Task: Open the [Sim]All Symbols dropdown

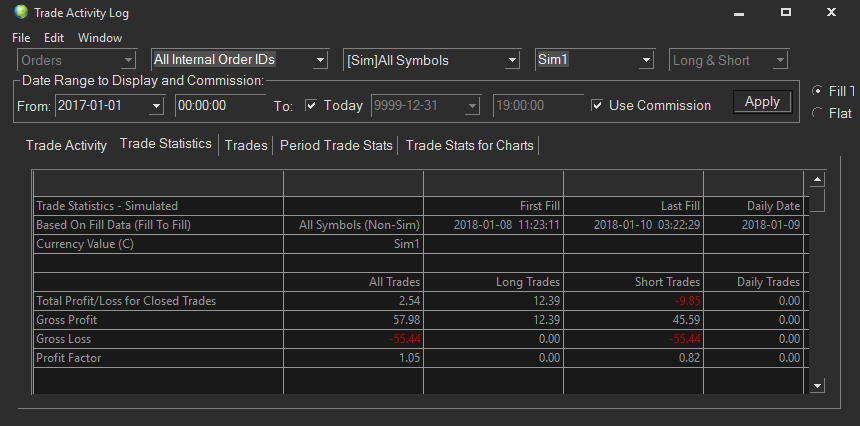Action: click(512, 60)
